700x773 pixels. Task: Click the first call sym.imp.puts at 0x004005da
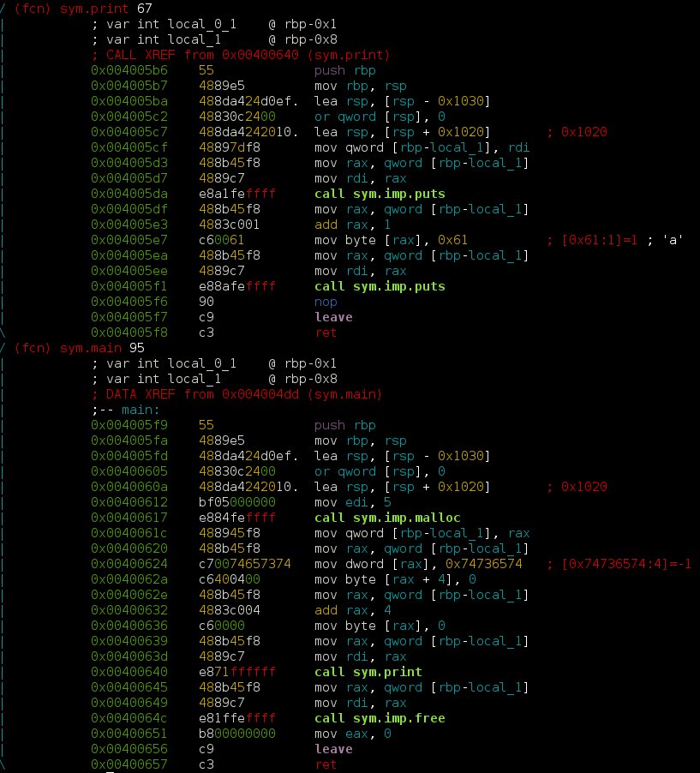click(x=380, y=194)
